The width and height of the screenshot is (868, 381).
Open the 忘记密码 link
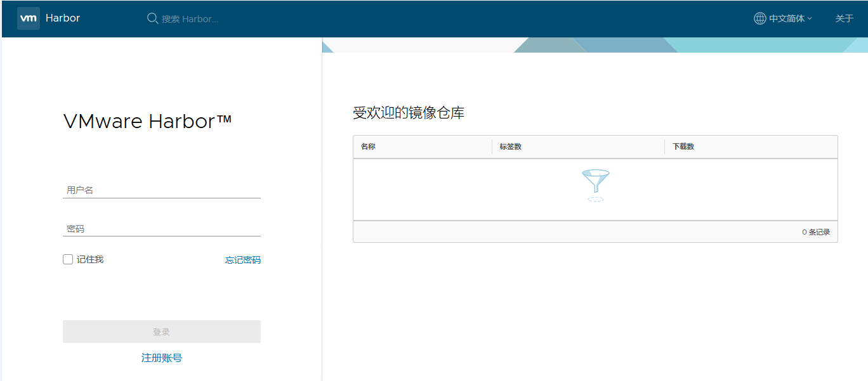(243, 260)
